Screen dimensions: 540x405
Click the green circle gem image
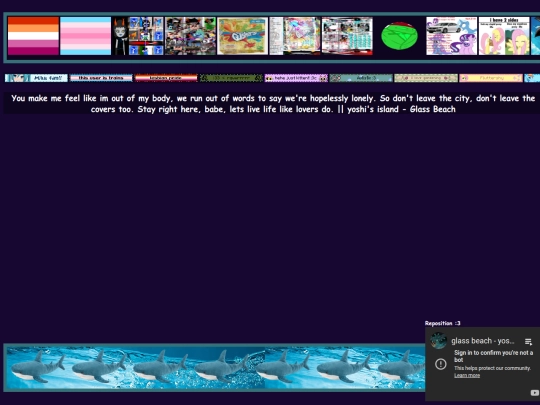point(399,36)
